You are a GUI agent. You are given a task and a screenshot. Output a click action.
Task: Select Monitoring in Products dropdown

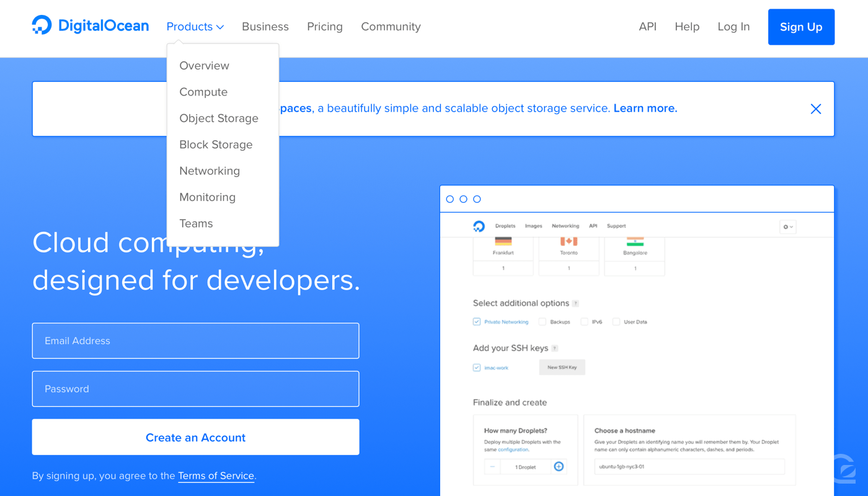pyautogui.click(x=207, y=197)
